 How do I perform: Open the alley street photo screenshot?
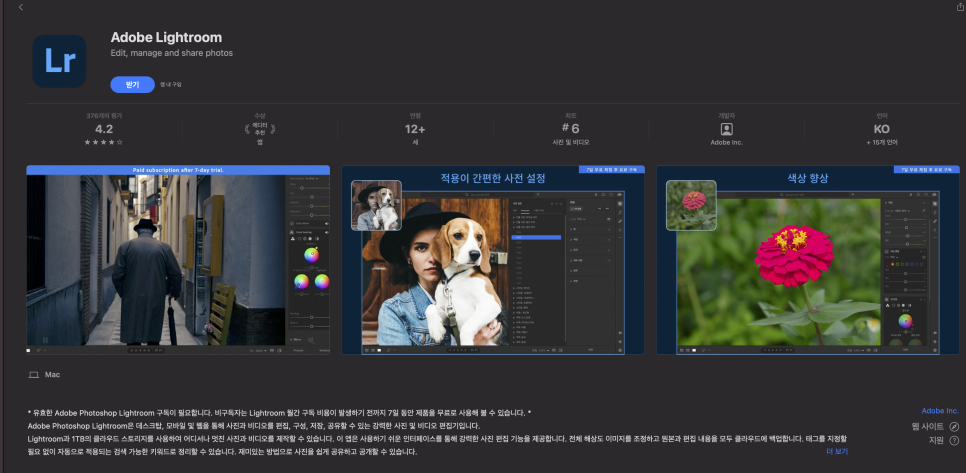(178, 259)
